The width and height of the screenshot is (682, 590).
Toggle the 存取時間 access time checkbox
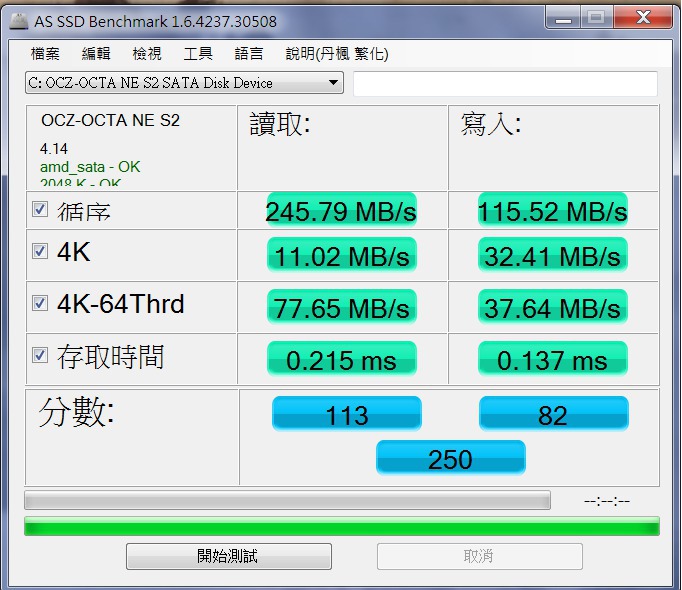pos(40,355)
